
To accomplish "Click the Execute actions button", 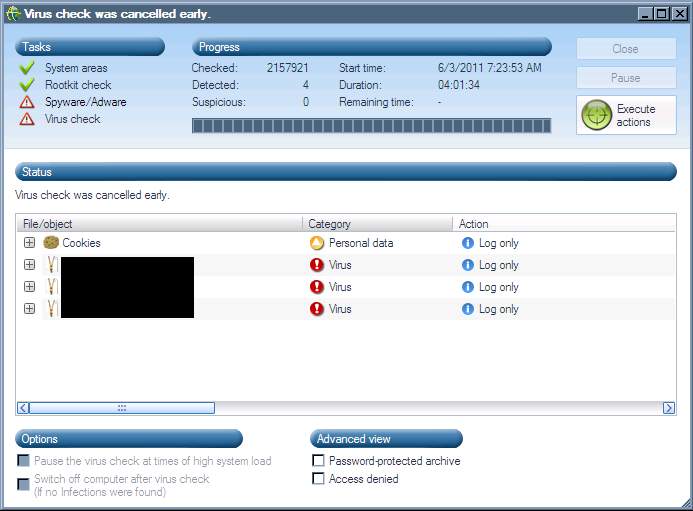I will tap(626, 115).
